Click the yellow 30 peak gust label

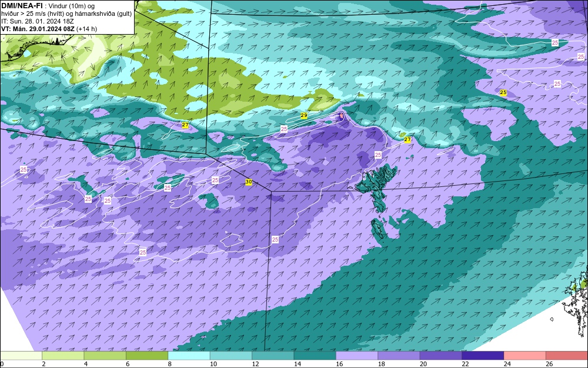pos(249,182)
